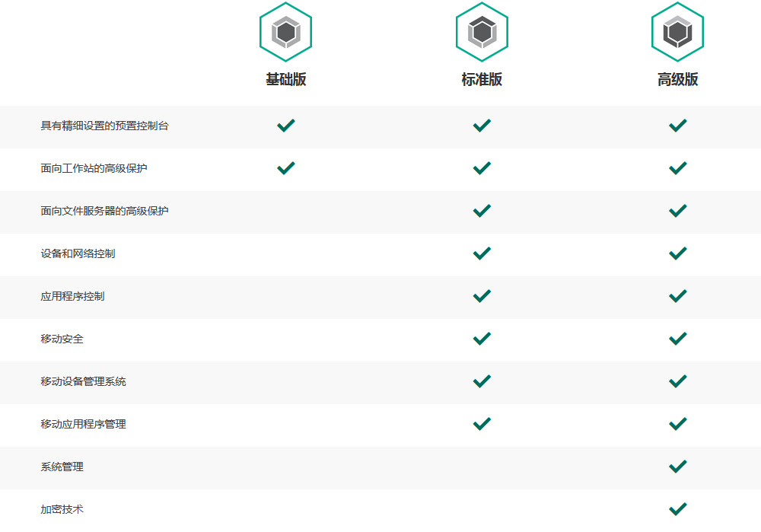Image resolution: width=761 pixels, height=532 pixels.
Task: Click the 系统管理 feature label
Action: pyautogui.click(x=62, y=467)
